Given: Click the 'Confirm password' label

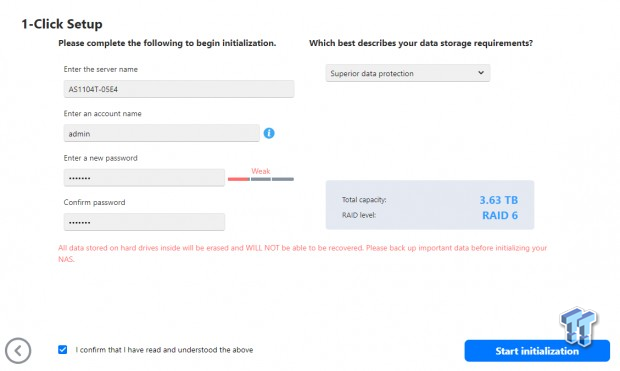Looking at the screenshot, I should pos(94,202).
